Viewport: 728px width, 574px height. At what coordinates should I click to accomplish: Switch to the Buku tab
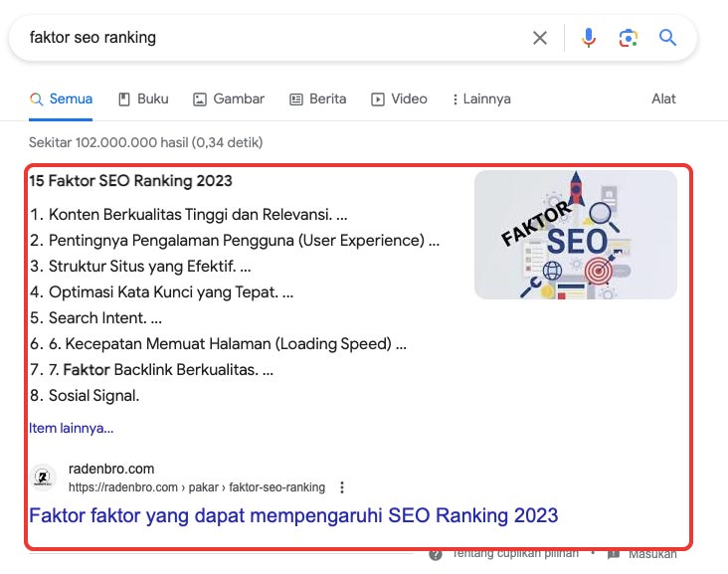143,98
